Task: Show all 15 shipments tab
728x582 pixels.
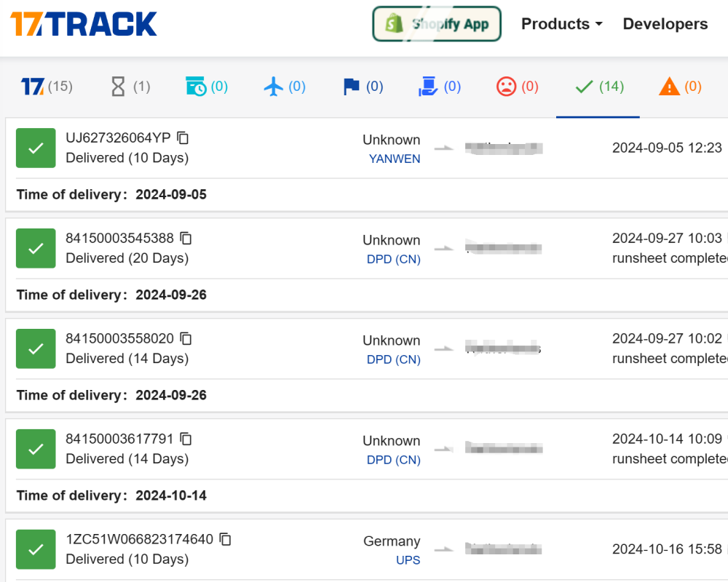Action: pos(47,87)
